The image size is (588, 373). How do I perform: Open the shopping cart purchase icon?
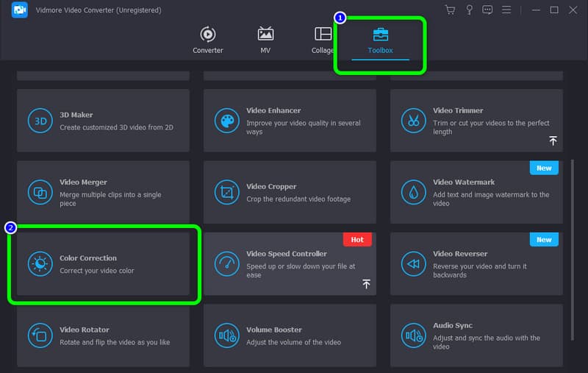coord(450,10)
